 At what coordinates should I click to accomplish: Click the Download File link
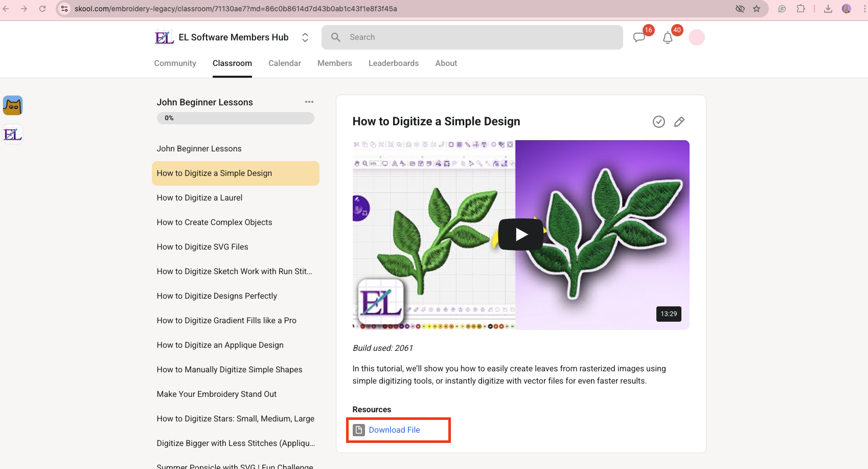coord(394,430)
